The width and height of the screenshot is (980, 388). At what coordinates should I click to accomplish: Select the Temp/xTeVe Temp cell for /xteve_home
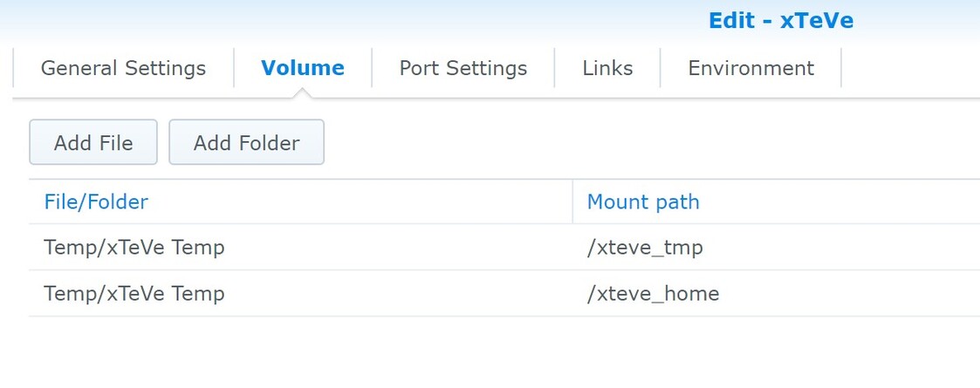tap(134, 294)
